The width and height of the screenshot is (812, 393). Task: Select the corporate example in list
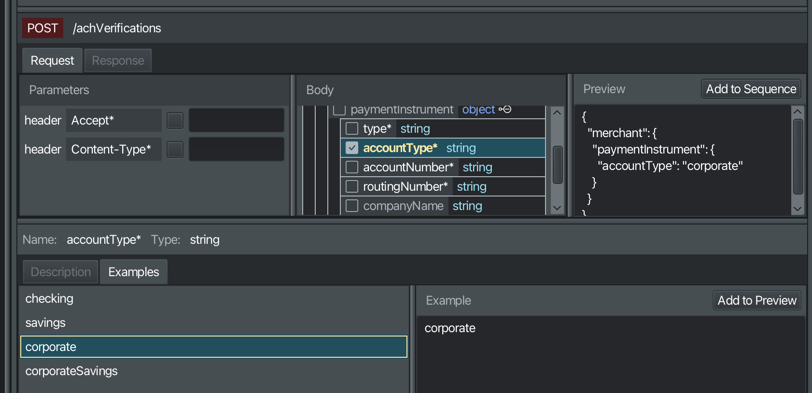click(x=213, y=347)
